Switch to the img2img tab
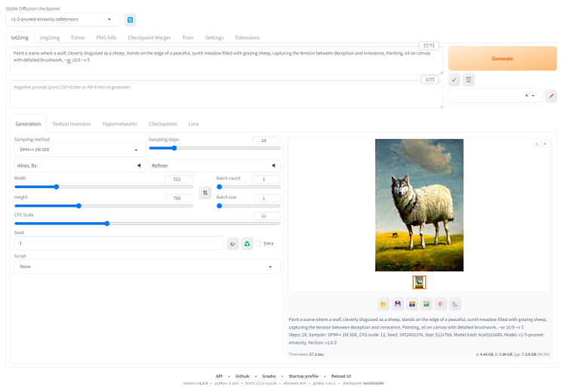Viewport: 561px width, 392px height. point(50,38)
